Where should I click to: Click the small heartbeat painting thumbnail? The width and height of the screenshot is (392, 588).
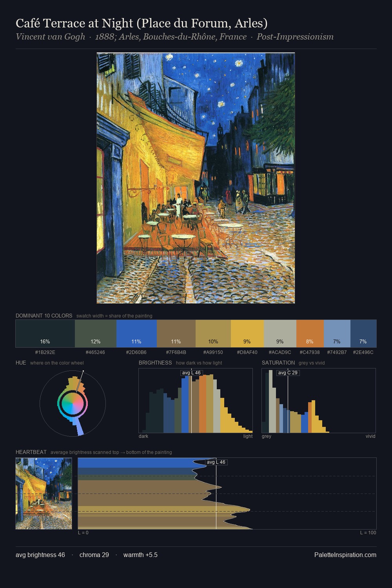(x=44, y=494)
